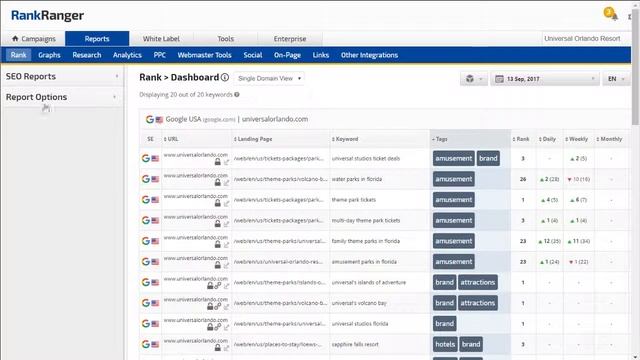Click keyword amusement parks in florida
Viewport: 640px width, 360px height.
(x=364, y=262)
